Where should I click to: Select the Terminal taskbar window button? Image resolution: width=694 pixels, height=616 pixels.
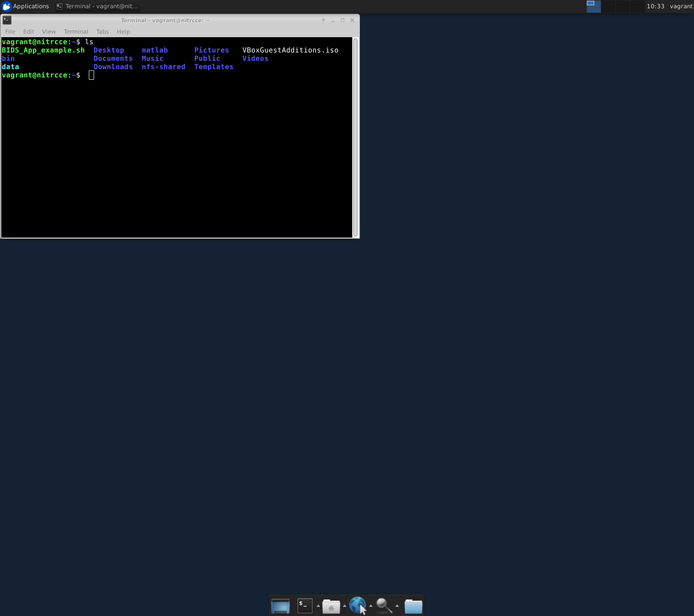tap(97, 6)
